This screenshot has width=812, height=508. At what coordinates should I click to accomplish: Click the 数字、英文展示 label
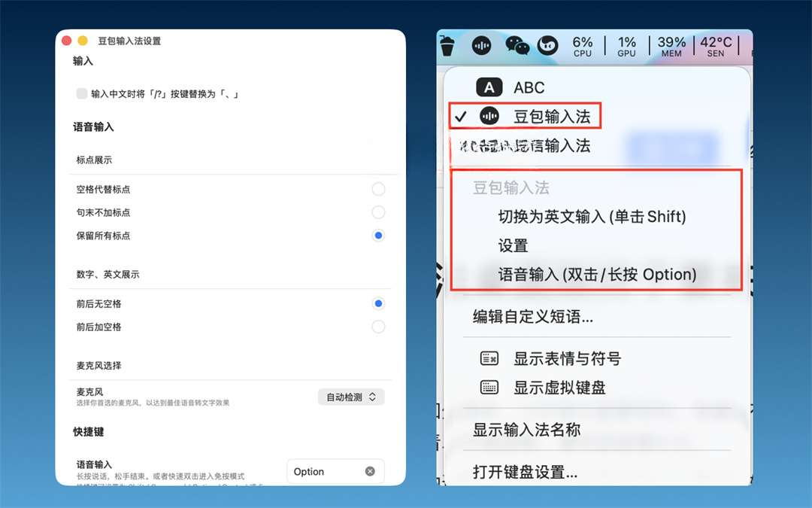[x=108, y=274]
